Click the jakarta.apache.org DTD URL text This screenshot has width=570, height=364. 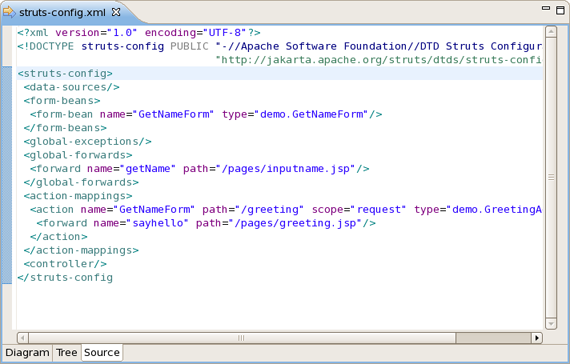tap(378, 60)
